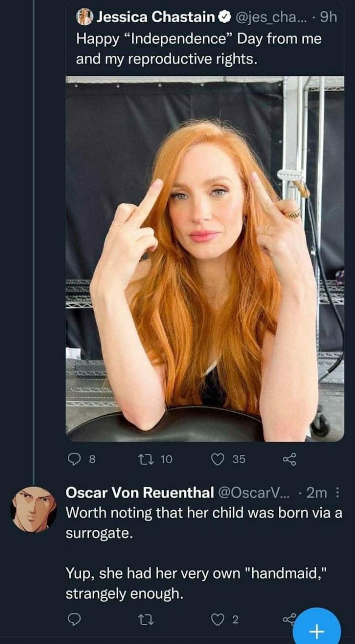Tap the verified badge next to the name
The width and height of the screenshot is (355, 644).
226,17
